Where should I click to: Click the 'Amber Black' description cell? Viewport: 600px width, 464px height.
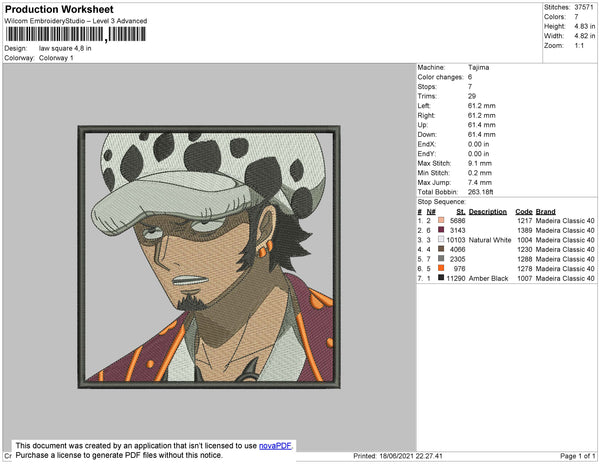[x=488, y=278]
